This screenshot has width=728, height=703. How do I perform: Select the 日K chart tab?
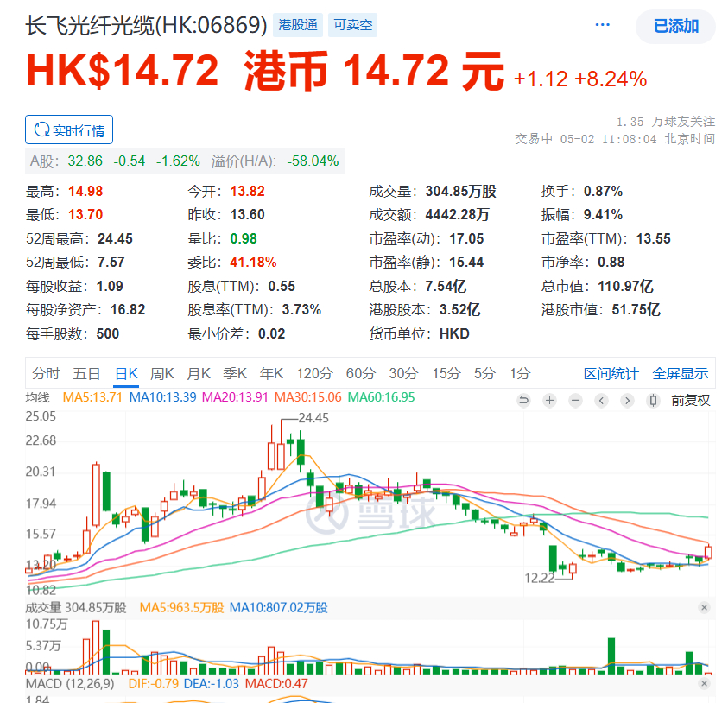(126, 373)
